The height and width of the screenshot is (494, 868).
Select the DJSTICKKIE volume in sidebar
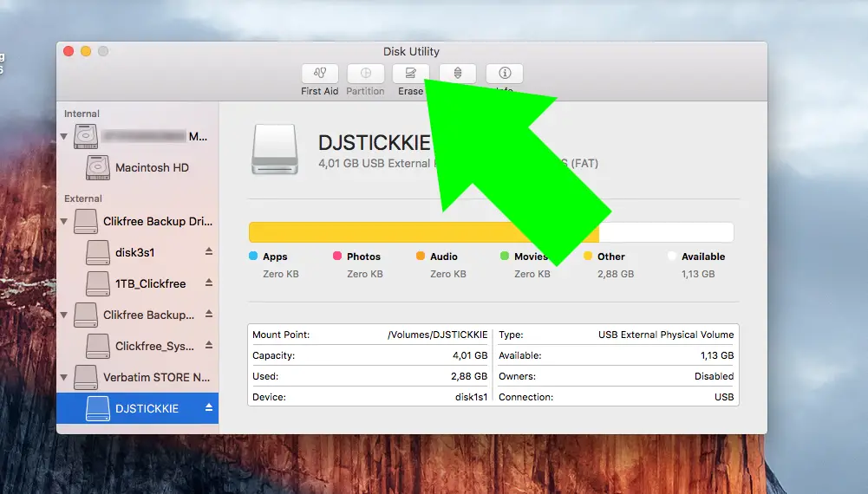click(x=137, y=408)
